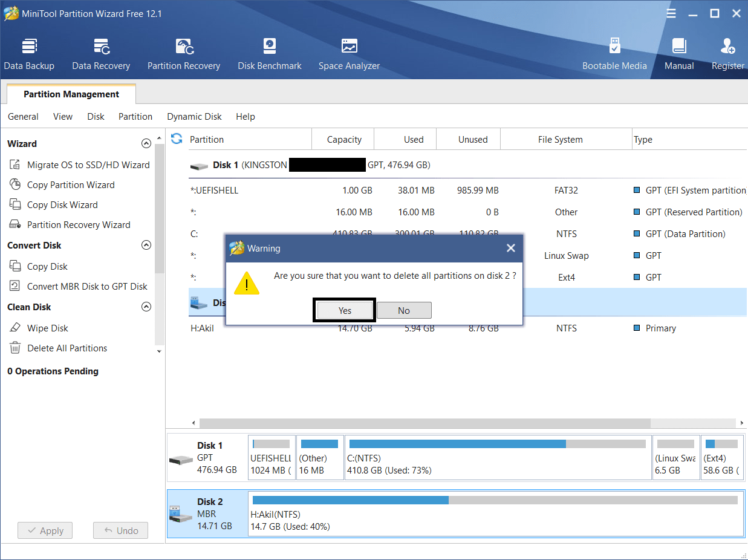Open Partition Recovery from the toolbar
The height and width of the screenshot is (560, 748).
(x=184, y=54)
